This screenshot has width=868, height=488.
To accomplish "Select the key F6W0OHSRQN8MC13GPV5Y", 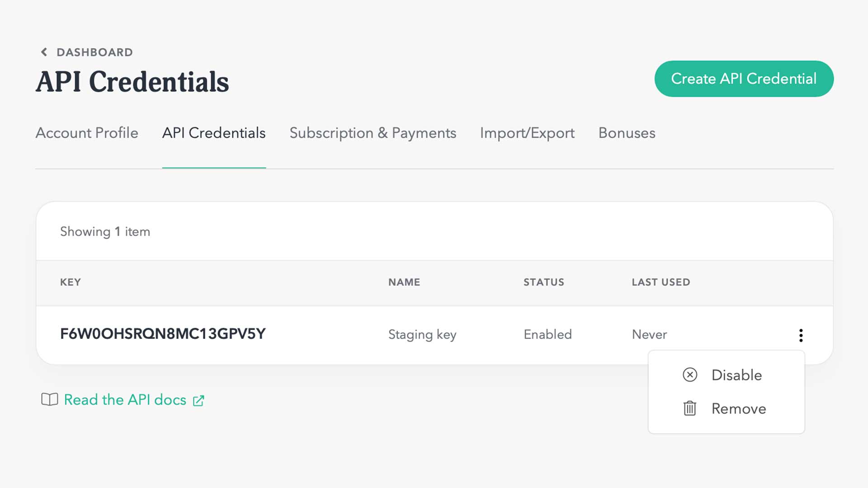I will pyautogui.click(x=163, y=334).
